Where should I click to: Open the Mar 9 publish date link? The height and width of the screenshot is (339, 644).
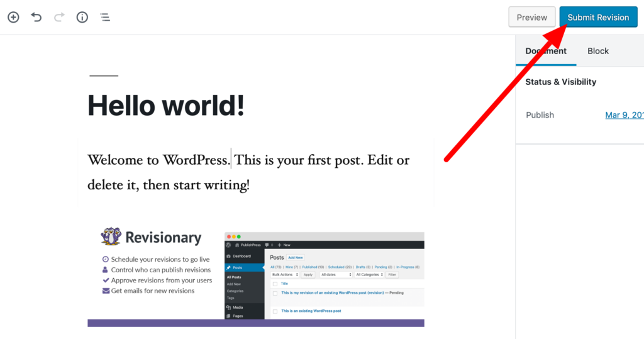pos(625,115)
